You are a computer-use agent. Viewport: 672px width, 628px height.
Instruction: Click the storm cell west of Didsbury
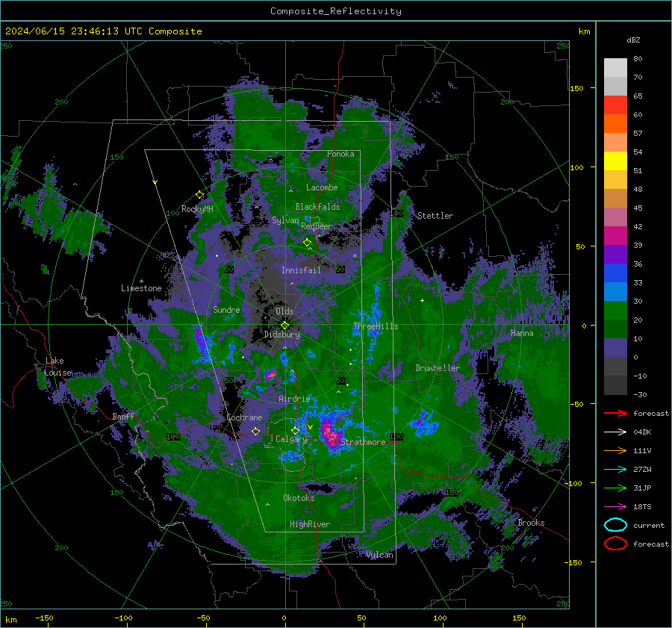tap(201, 343)
